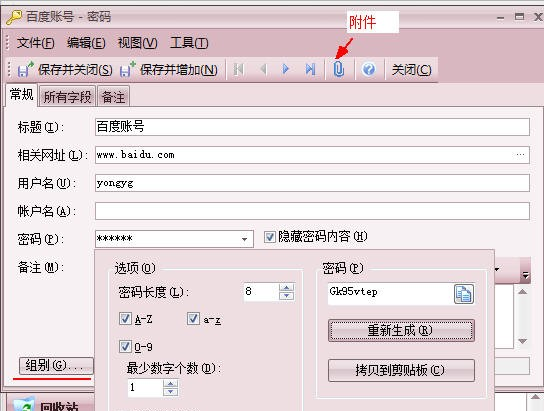Click the 标题 title input field
The height and width of the screenshot is (411, 544).
[312, 127]
